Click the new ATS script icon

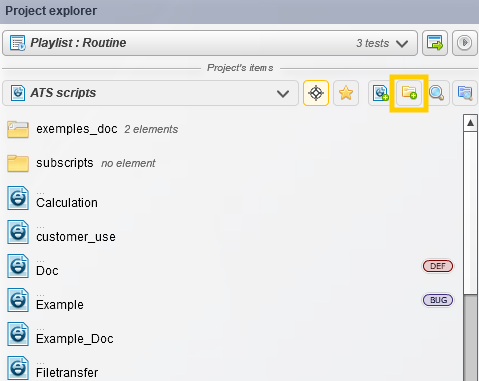coord(381,93)
